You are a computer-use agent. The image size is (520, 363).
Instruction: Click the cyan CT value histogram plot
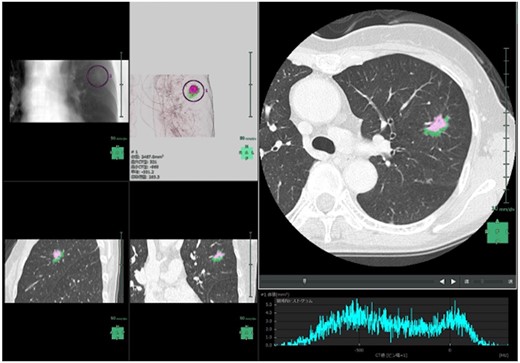point(391,322)
